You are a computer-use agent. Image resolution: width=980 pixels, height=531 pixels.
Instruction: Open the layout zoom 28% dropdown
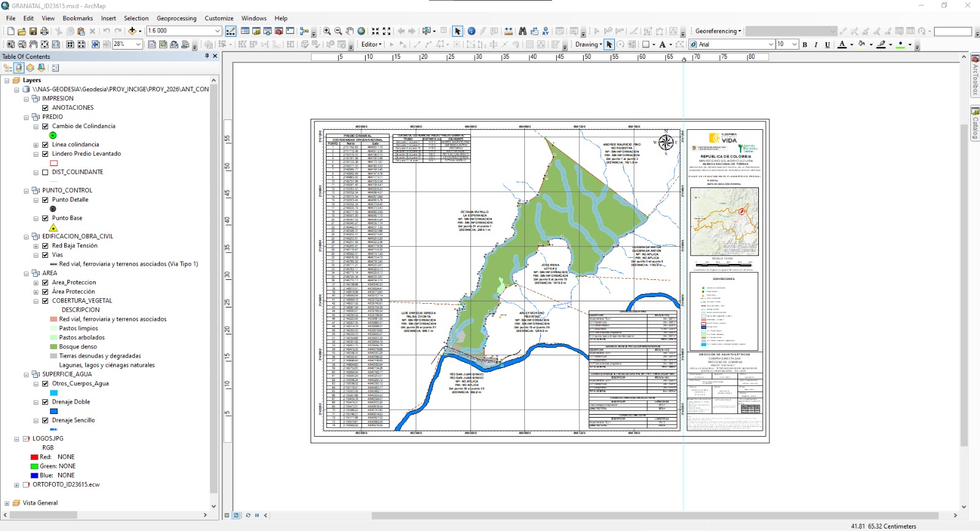point(138,44)
